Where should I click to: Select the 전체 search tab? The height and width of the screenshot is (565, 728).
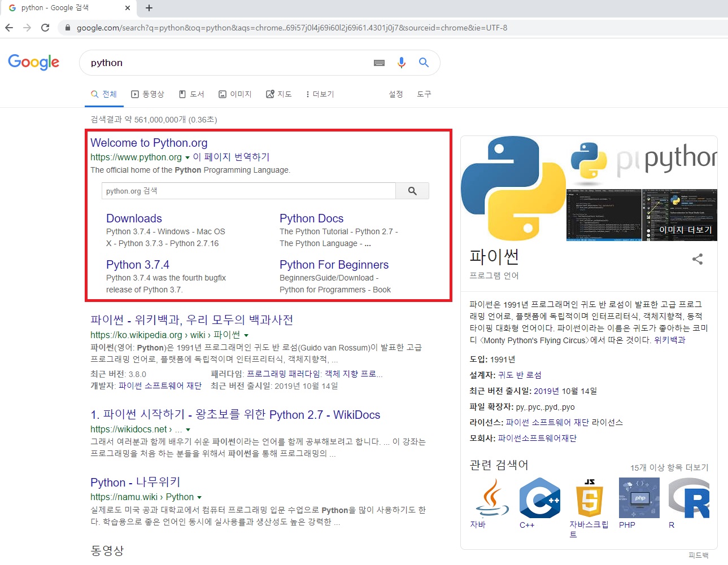[x=104, y=94]
